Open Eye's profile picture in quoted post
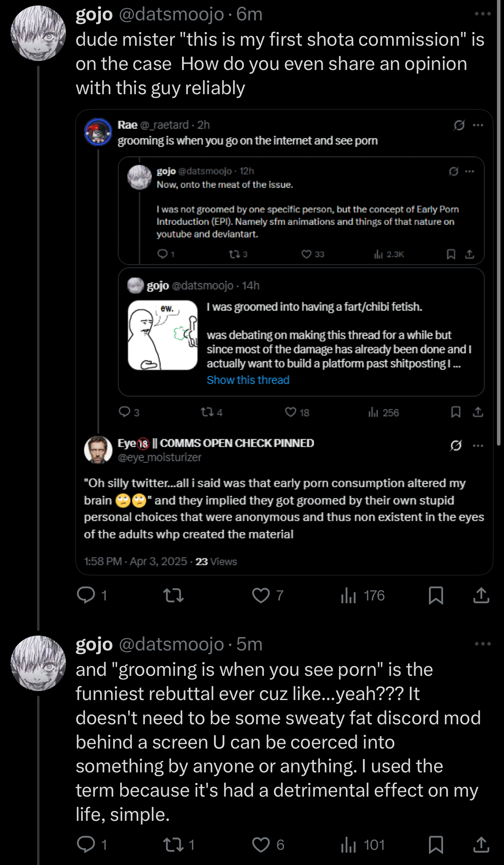The image size is (504, 865). [98, 450]
